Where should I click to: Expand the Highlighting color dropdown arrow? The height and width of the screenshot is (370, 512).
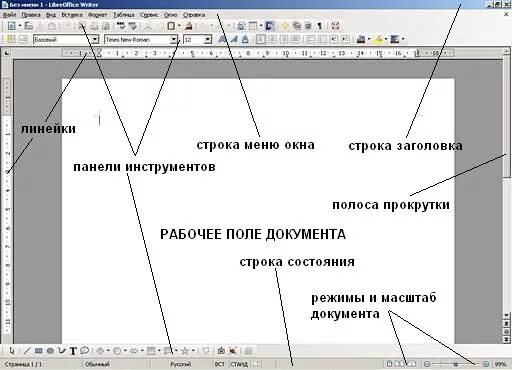pos(386,39)
